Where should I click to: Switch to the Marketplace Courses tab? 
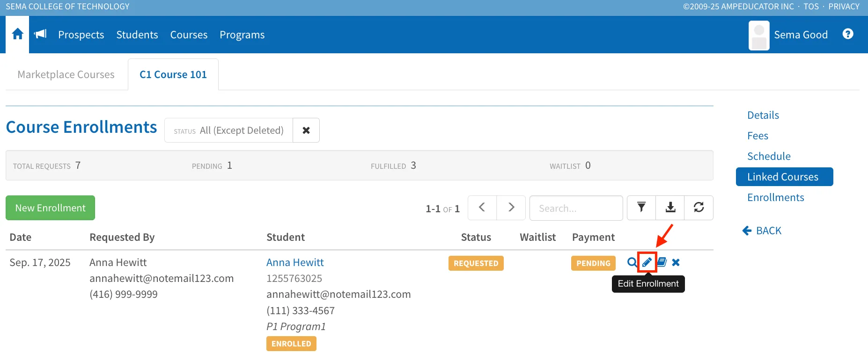click(66, 74)
